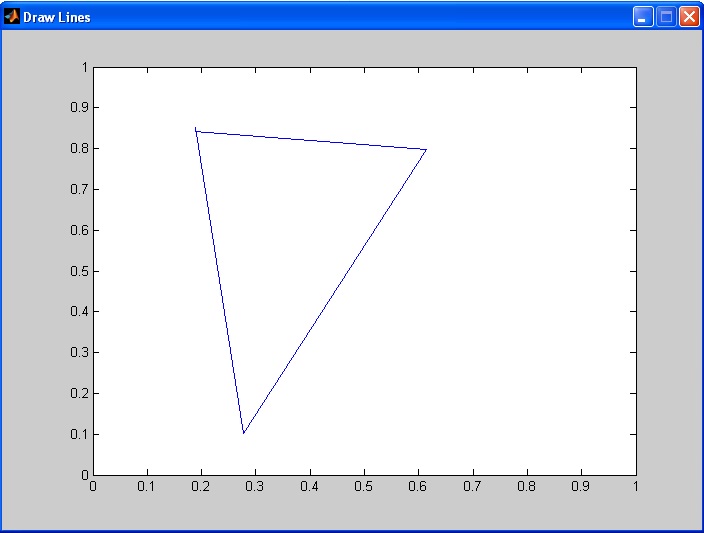
Task: Click the y-axis label 0.3
Action: 79,352
